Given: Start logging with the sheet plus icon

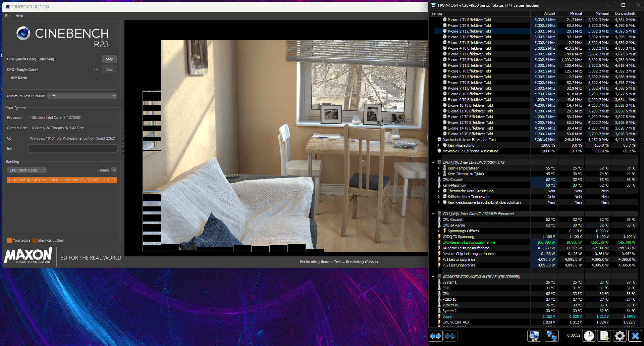Looking at the screenshot, I should point(604,336).
